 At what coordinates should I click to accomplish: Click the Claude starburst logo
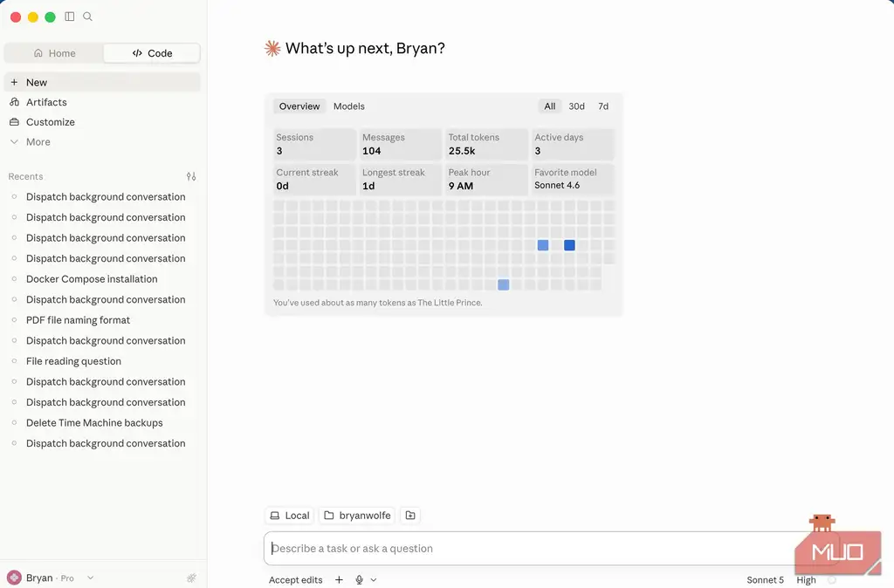pyautogui.click(x=272, y=49)
